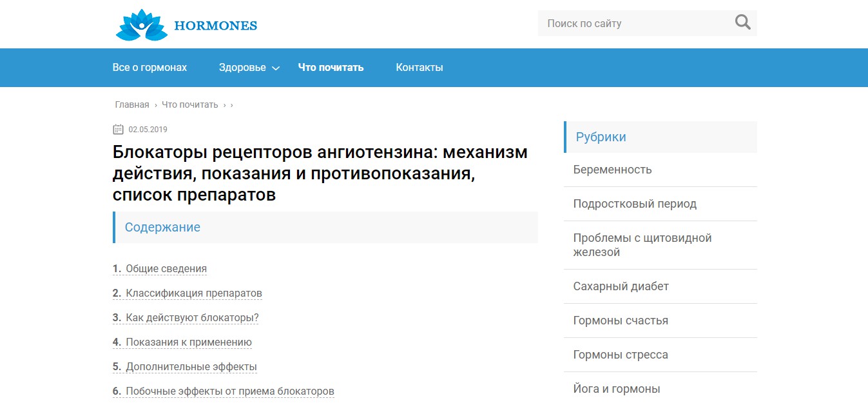This screenshot has height=405, width=868.
Task: Open the 'Йога и гормоны' rubric
Action: pos(617,389)
